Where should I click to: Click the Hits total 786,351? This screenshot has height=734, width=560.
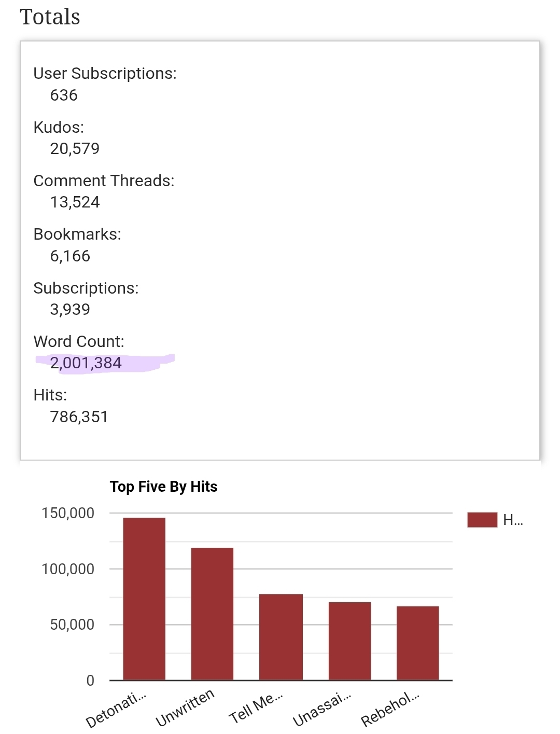(x=79, y=417)
